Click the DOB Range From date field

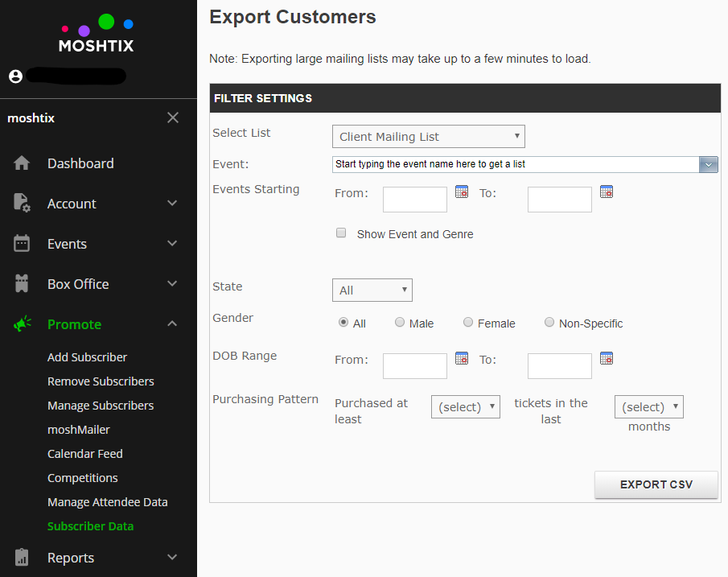[x=415, y=366]
